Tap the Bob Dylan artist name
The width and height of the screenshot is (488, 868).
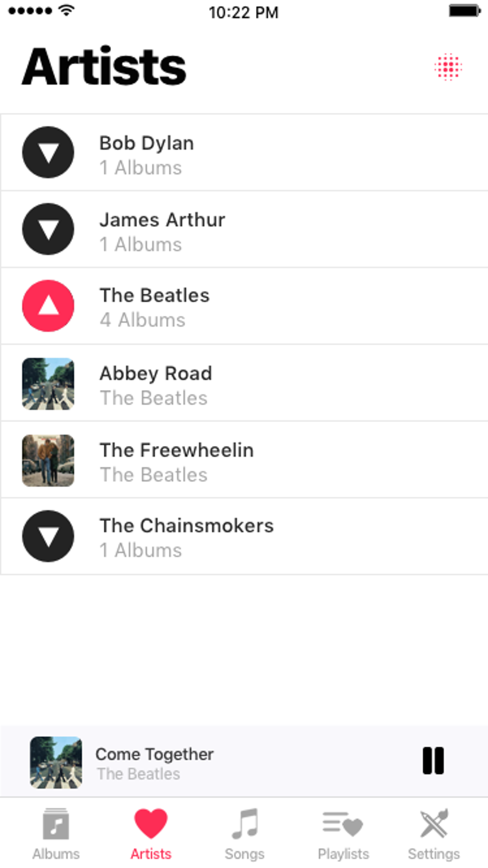[x=146, y=143]
